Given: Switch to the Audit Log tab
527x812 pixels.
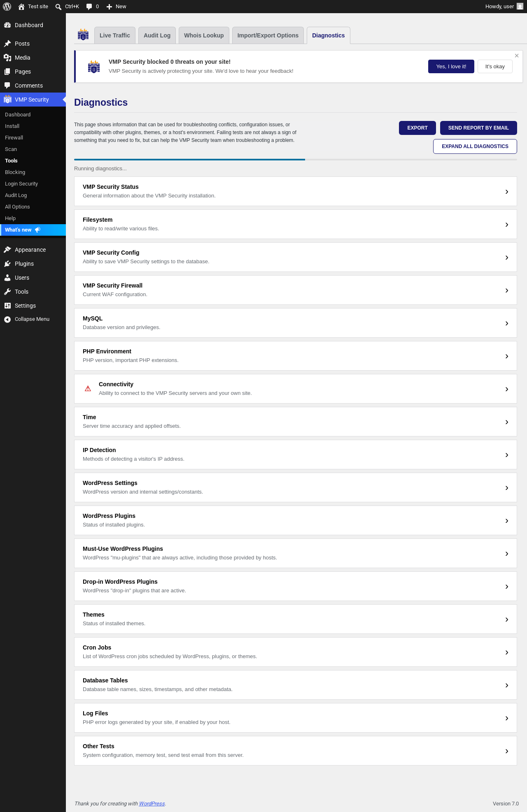Looking at the screenshot, I should click(x=157, y=35).
